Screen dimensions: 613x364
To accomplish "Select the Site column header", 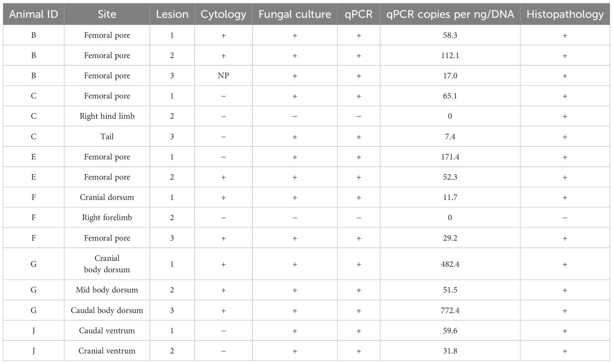I will pyautogui.click(x=107, y=14).
